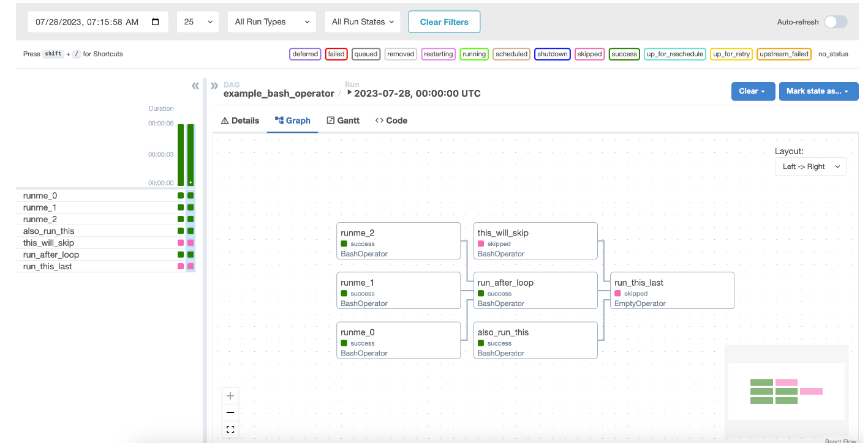The height and width of the screenshot is (443, 868).
Task: Filter by the failed state chip
Action: 336,54
